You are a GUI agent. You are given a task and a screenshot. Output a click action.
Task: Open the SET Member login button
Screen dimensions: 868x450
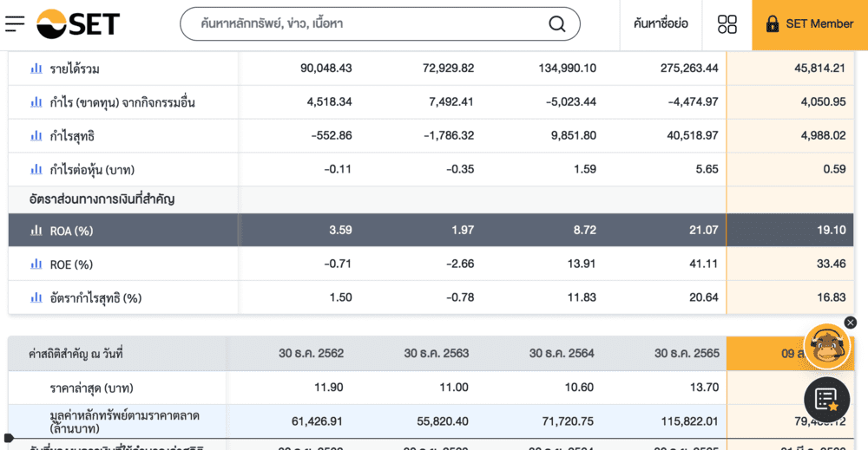pyautogui.click(x=810, y=24)
